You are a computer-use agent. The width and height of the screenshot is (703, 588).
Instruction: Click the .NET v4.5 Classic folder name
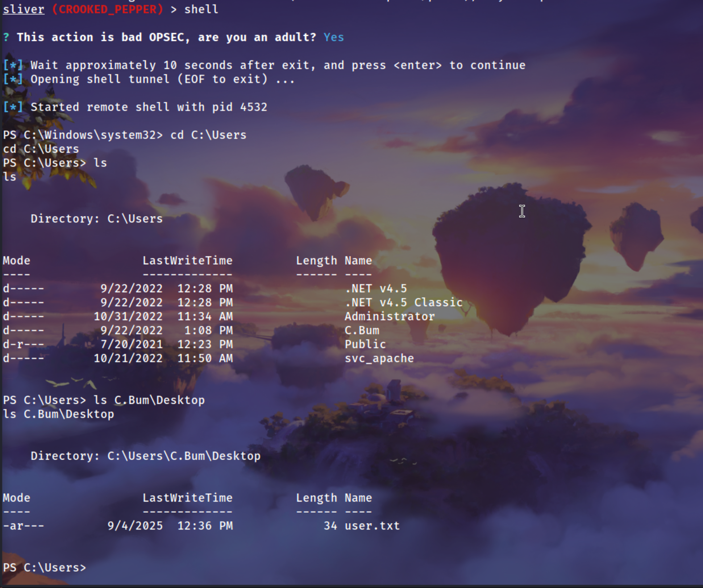point(403,302)
